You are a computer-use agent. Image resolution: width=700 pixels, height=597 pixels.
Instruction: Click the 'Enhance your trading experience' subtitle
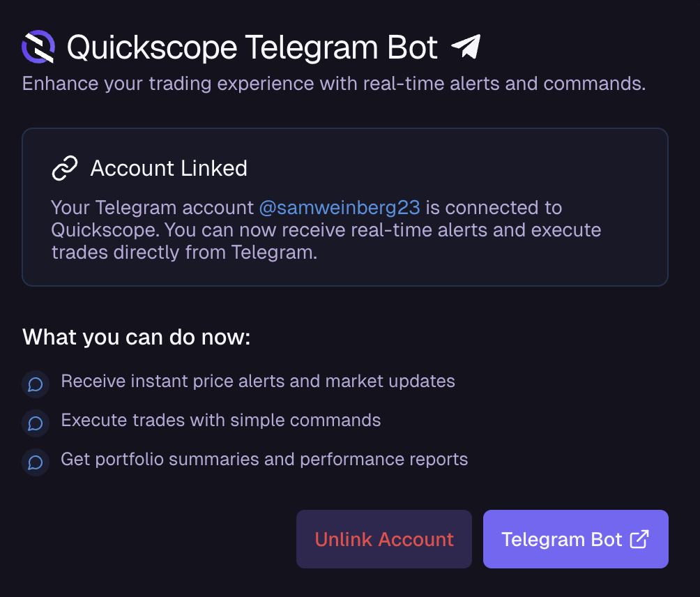coord(334,84)
